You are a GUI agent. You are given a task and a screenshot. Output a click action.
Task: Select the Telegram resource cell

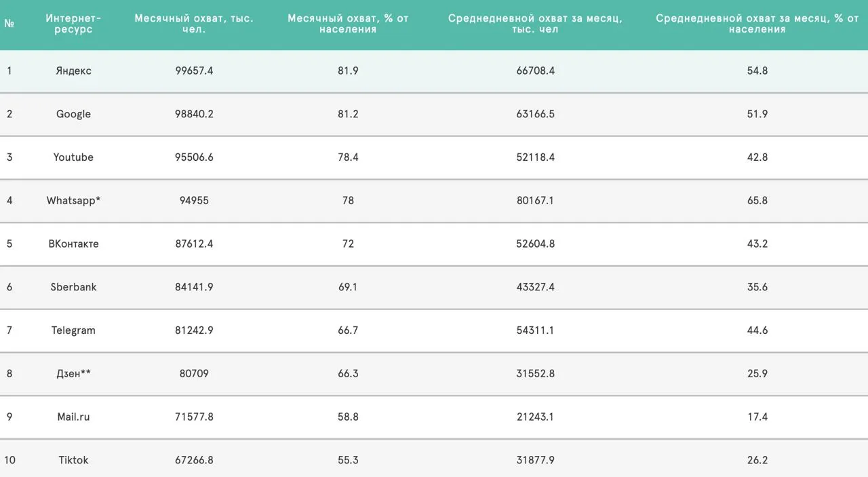pos(73,330)
